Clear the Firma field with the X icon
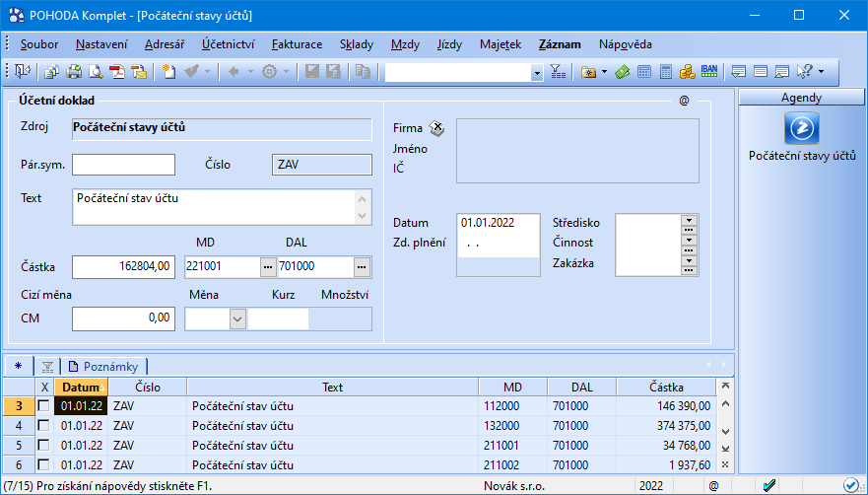Image resolution: width=868 pixels, height=495 pixels. pyautogui.click(x=436, y=128)
